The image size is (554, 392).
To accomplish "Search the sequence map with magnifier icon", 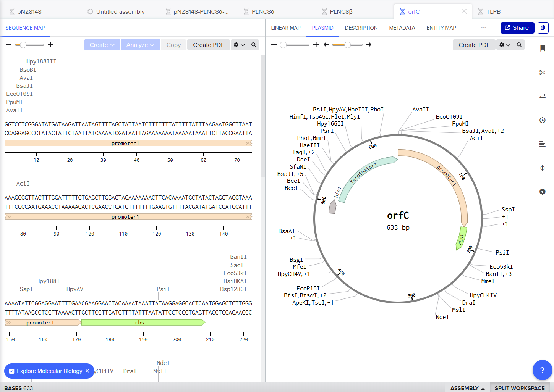I will pyautogui.click(x=254, y=45).
